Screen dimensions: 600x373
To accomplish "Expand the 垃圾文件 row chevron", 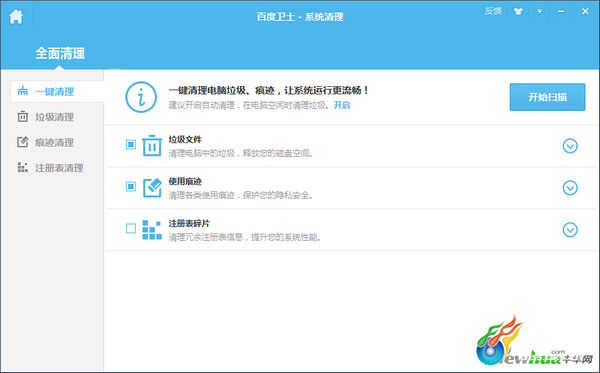I will pos(570,146).
